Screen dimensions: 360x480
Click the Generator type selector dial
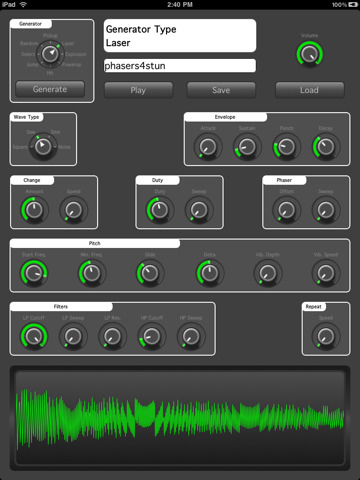[50, 54]
